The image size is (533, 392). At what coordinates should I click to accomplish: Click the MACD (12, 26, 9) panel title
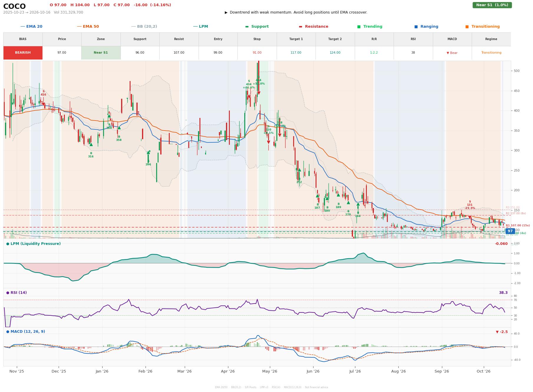tap(26, 332)
